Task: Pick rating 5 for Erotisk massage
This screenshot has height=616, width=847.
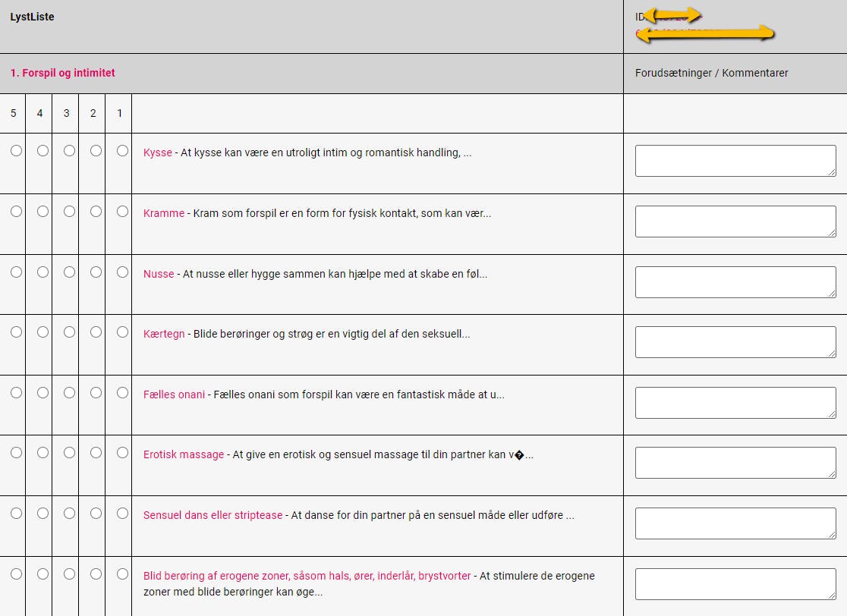Action: pos(16,453)
